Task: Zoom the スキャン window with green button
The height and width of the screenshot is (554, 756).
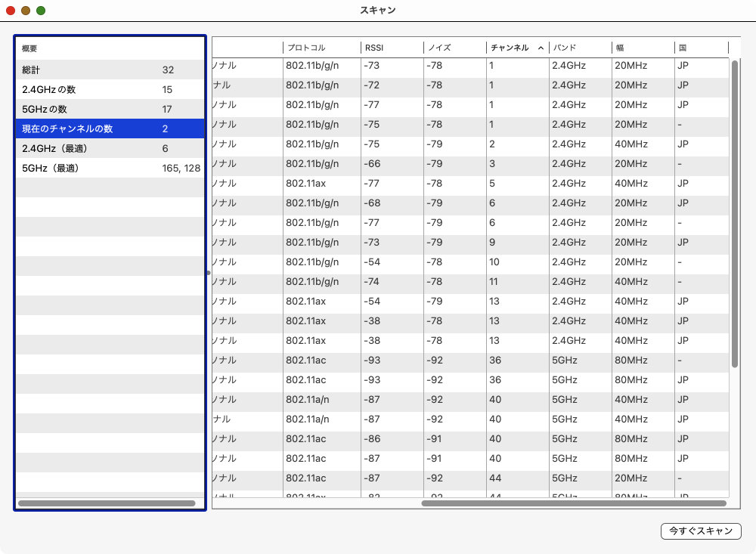Action: [41, 11]
